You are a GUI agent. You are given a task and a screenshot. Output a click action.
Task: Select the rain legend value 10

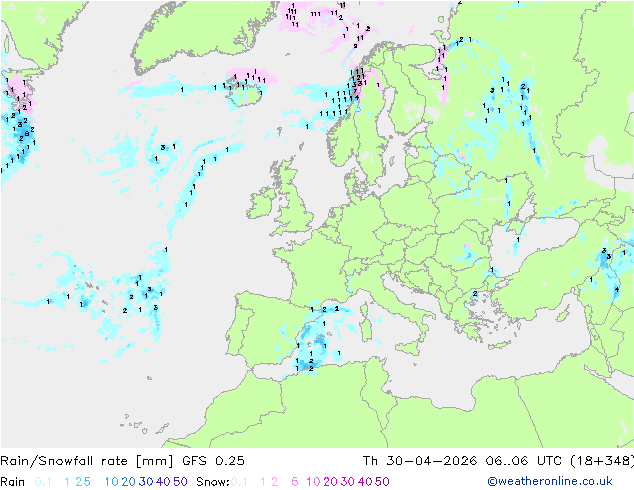click(111, 482)
